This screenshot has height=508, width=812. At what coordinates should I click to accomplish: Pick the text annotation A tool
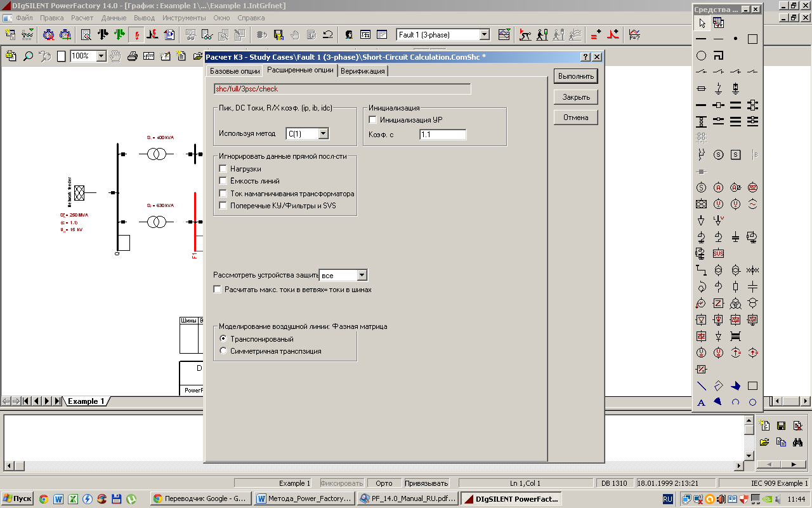pos(702,402)
